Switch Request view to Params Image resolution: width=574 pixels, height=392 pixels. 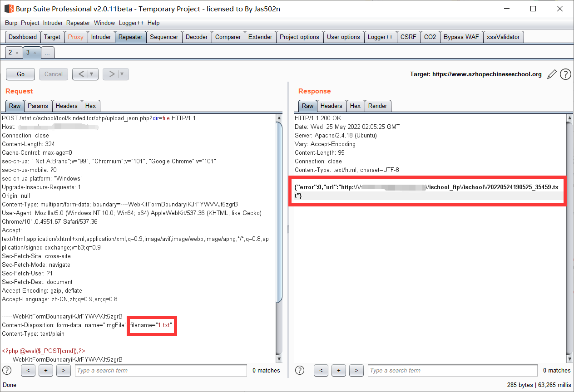pos(38,106)
